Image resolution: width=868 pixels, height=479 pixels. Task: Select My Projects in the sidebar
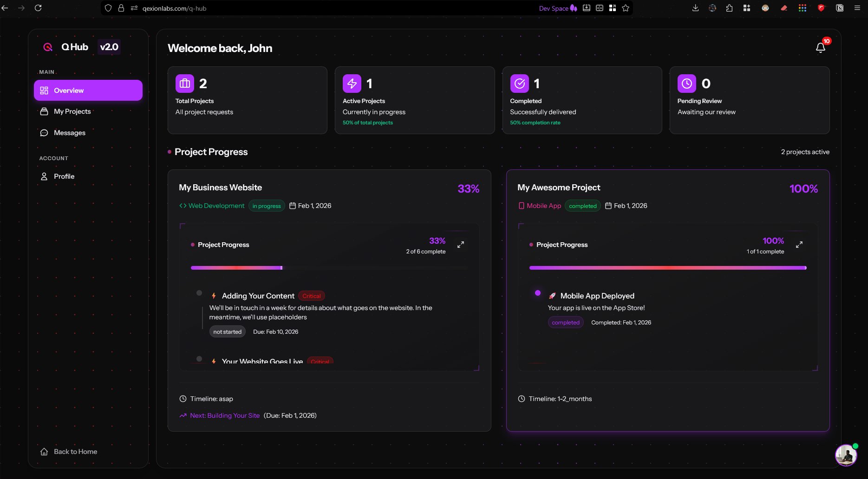click(72, 111)
